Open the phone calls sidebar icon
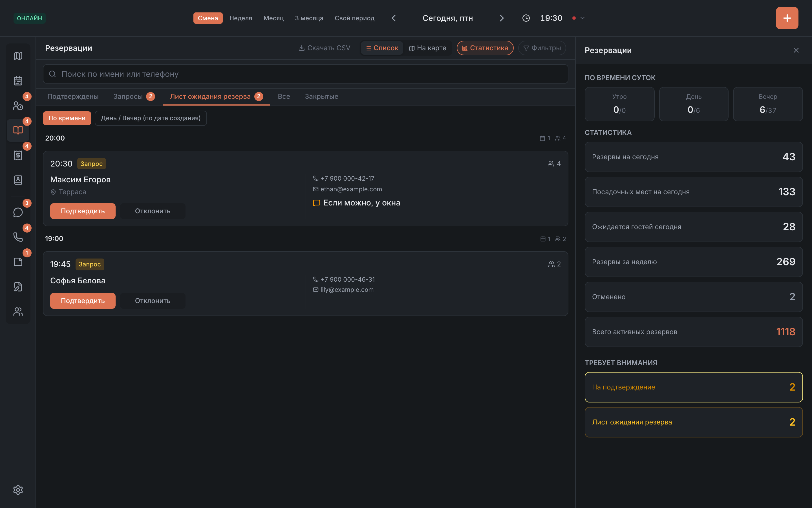Viewport: 812px width, 508px height. (18, 237)
